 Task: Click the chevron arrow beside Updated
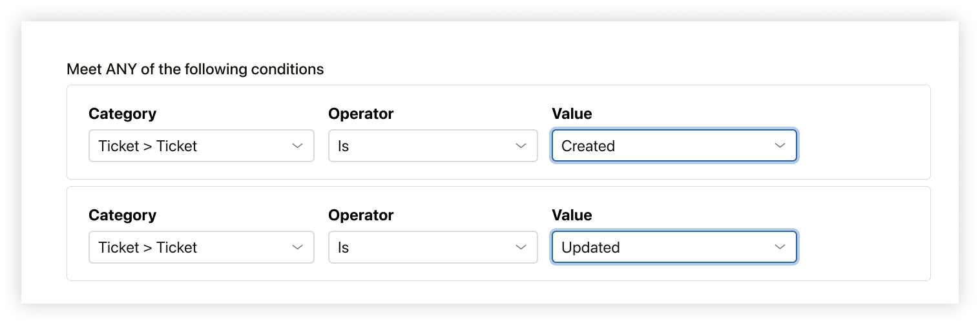point(780,247)
